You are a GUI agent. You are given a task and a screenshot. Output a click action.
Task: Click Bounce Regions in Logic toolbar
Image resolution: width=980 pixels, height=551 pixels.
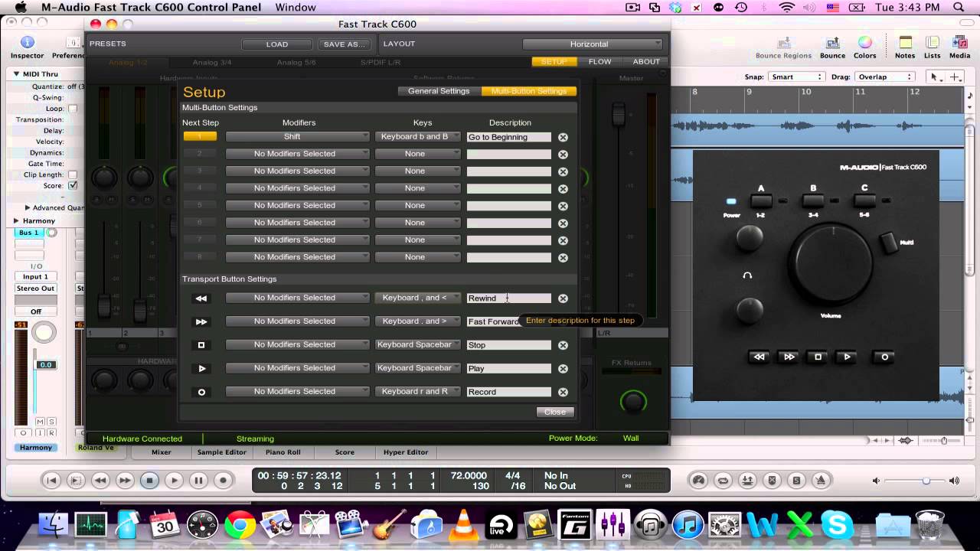click(783, 47)
